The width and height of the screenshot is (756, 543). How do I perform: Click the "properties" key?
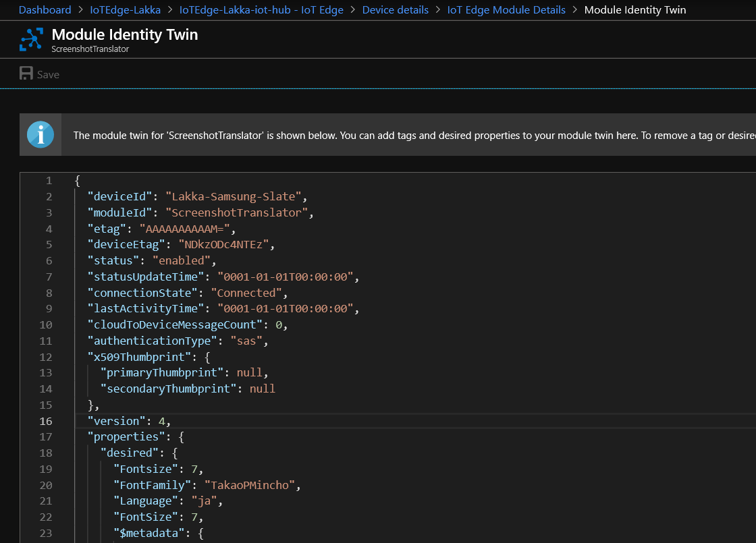126,437
